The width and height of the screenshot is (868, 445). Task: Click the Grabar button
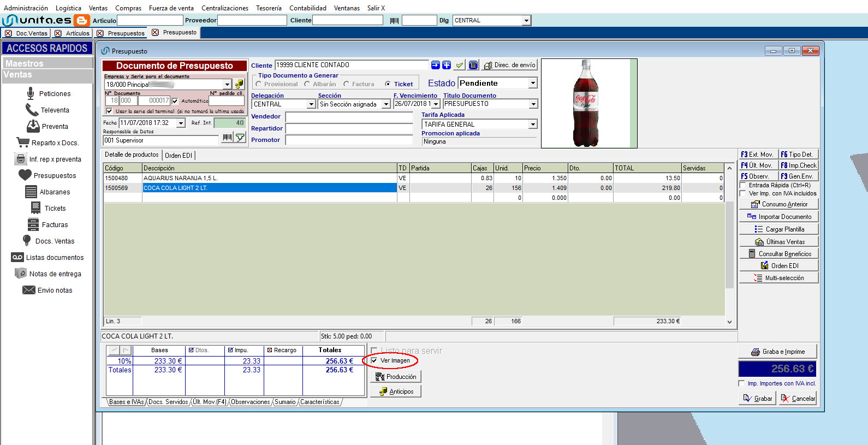pos(757,399)
